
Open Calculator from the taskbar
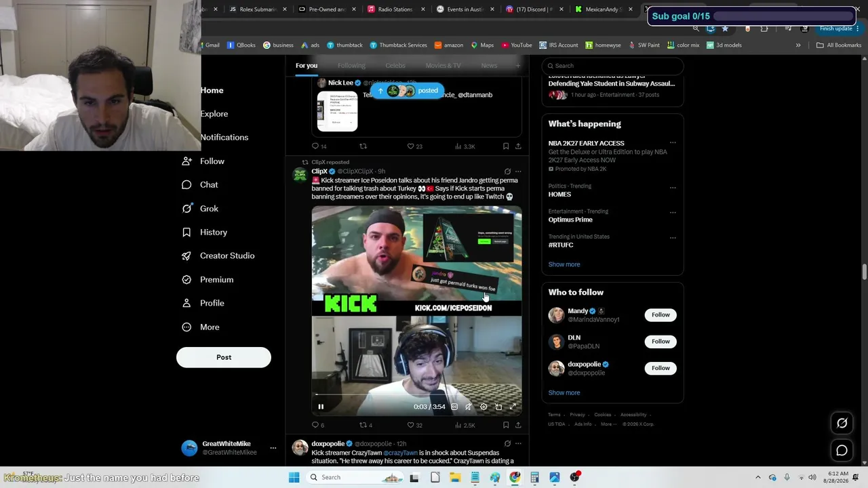(534, 477)
